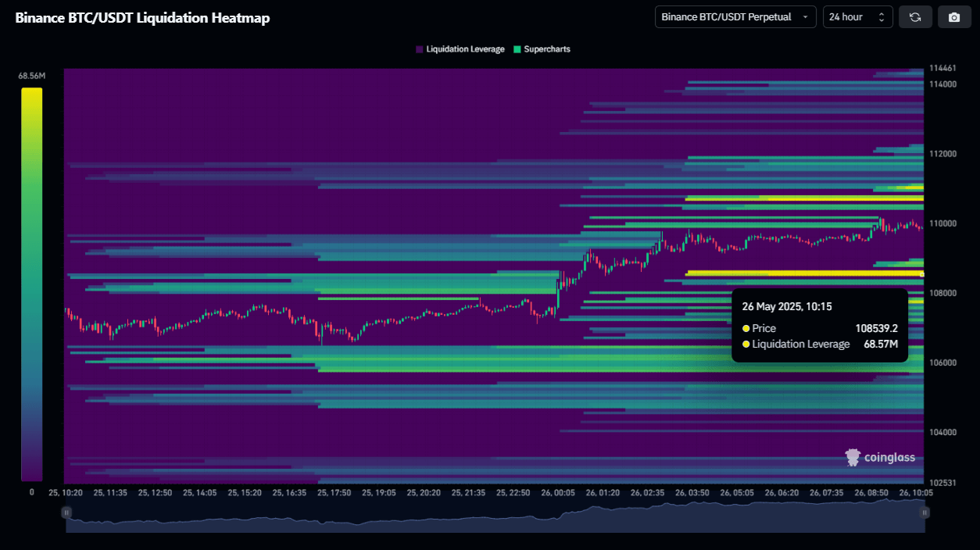This screenshot has height=550, width=980.
Task: Click the 68.56M maximum scale label
Action: click(x=31, y=76)
